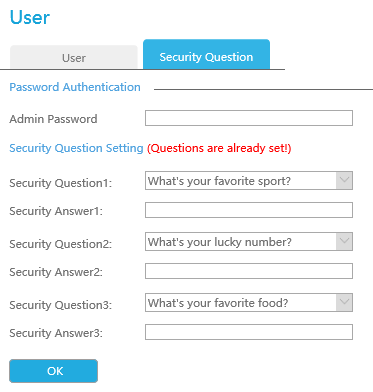Open the favorite sport question combo box

coord(249,181)
